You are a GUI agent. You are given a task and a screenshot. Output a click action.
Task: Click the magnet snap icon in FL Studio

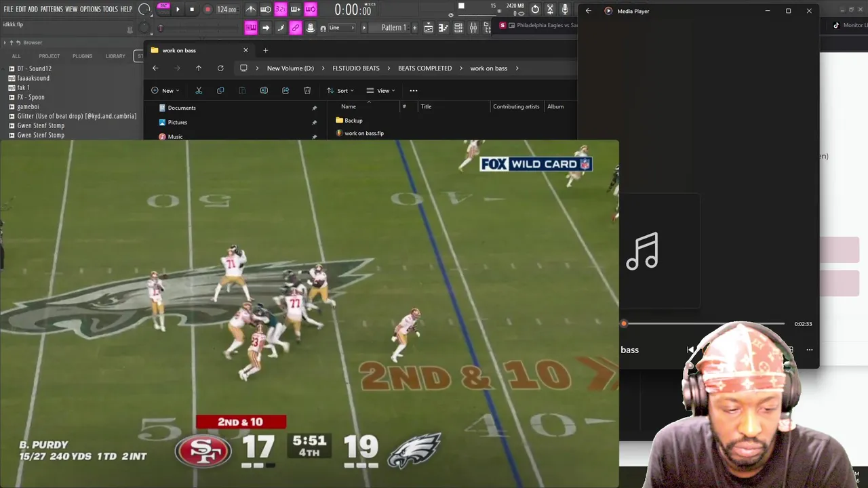pyautogui.click(x=323, y=28)
